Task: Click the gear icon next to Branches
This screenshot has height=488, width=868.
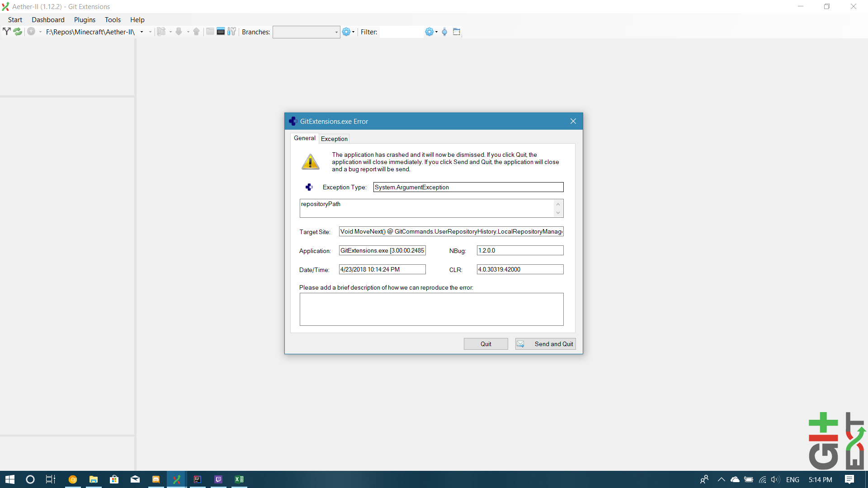Action: pos(346,32)
